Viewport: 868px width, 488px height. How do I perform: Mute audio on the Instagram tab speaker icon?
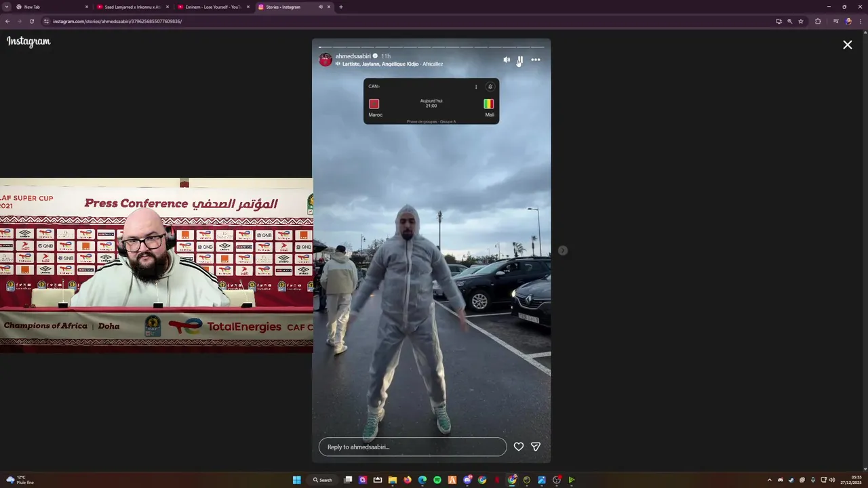320,7
